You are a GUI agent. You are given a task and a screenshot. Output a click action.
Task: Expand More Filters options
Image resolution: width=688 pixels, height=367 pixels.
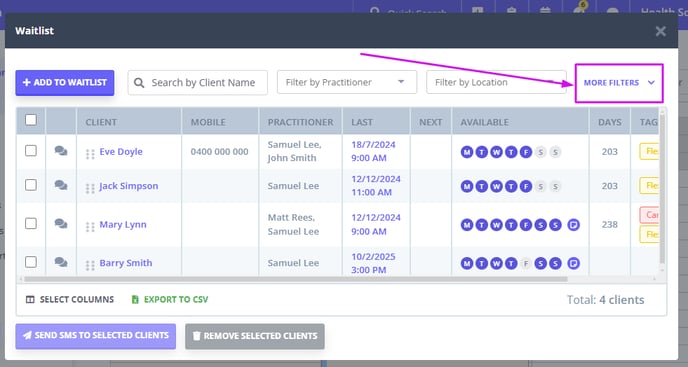tap(619, 83)
